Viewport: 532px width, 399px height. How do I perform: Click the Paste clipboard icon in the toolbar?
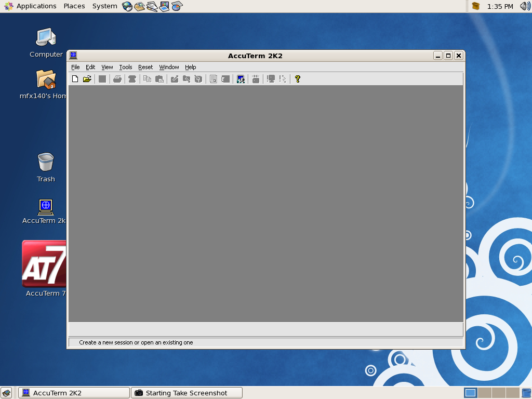click(159, 79)
